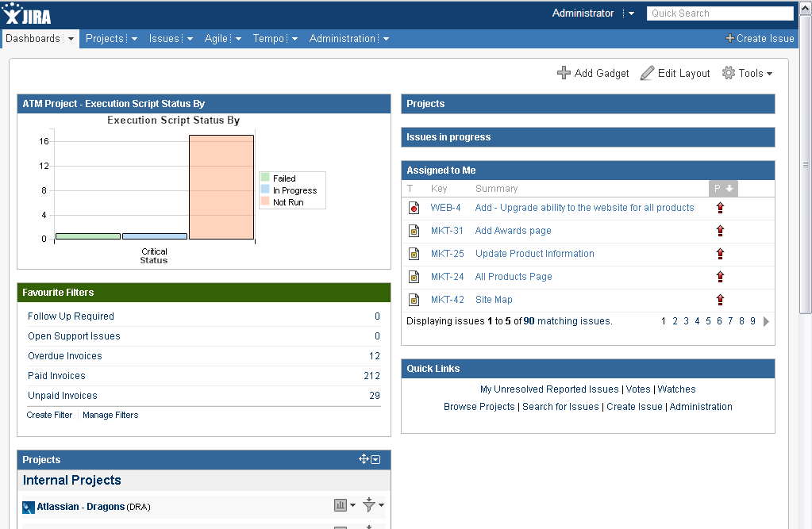Screen dimensions: 812x529
Task: Click the Quick Search input field
Action: point(719,13)
